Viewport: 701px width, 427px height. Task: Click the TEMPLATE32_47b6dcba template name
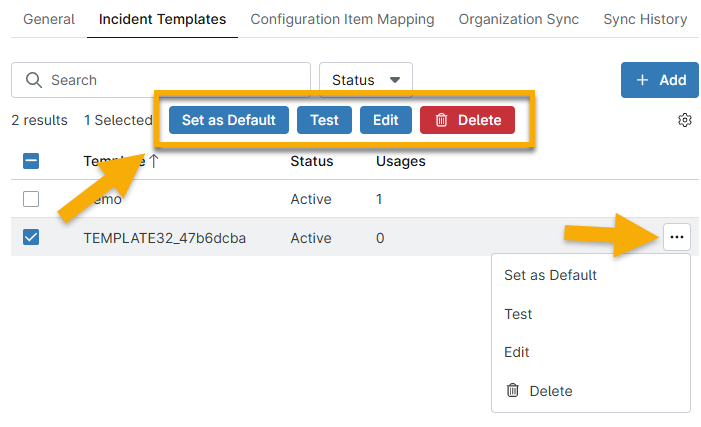(165, 238)
